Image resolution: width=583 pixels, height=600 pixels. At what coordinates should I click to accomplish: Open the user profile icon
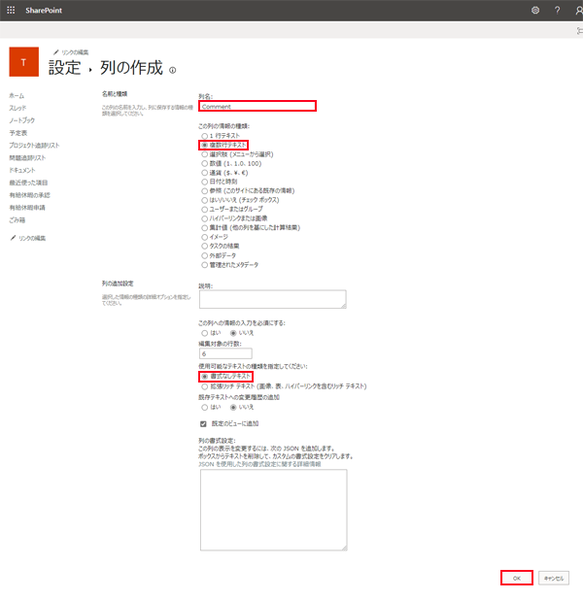click(579, 10)
